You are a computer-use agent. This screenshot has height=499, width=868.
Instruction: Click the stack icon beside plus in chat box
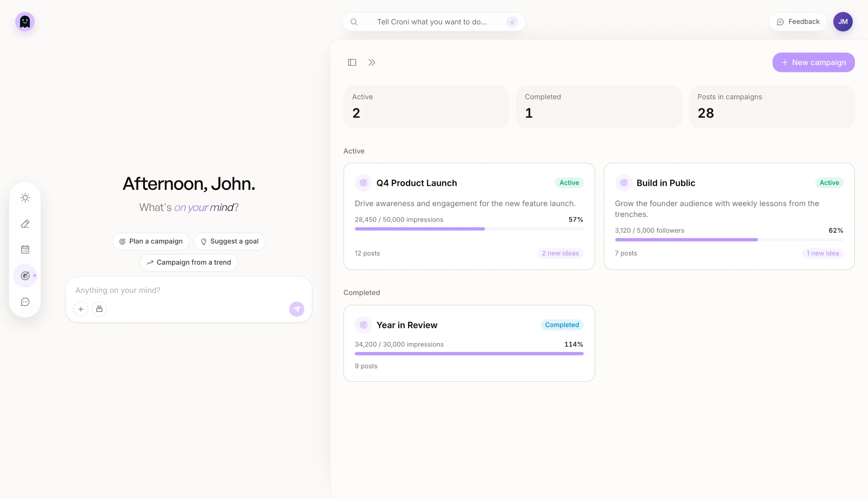pyautogui.click(x=99, y=309)
